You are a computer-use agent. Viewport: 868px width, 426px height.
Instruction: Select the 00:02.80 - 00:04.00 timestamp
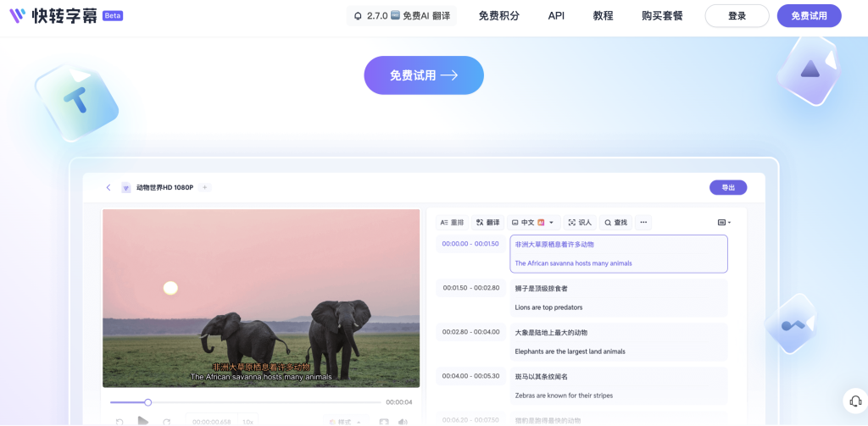(x=470, y=332)
